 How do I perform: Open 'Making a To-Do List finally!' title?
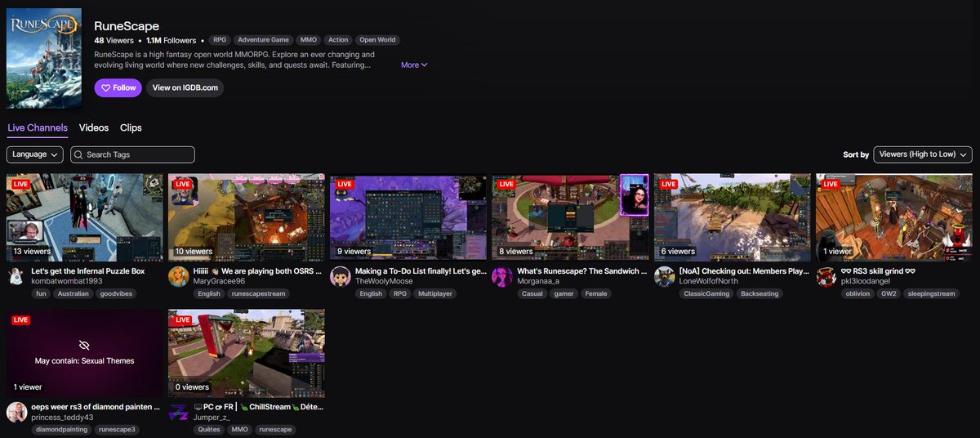421,271
